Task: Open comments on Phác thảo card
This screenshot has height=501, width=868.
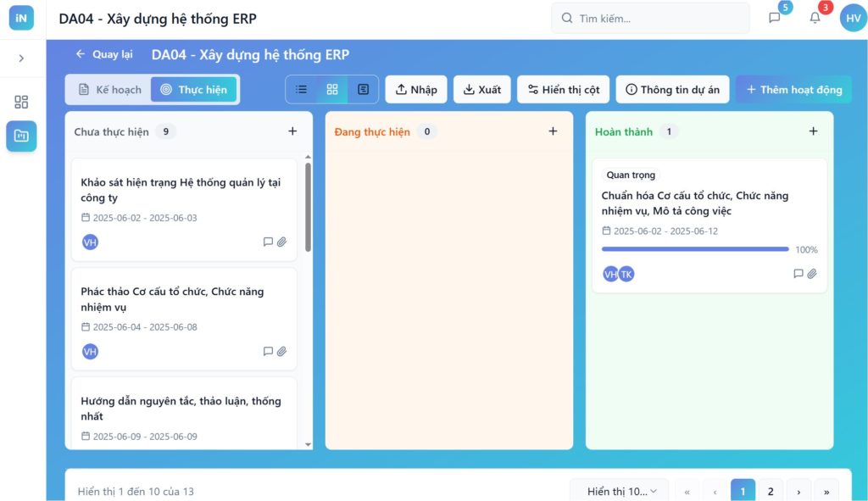Action: tap(270, 351)
